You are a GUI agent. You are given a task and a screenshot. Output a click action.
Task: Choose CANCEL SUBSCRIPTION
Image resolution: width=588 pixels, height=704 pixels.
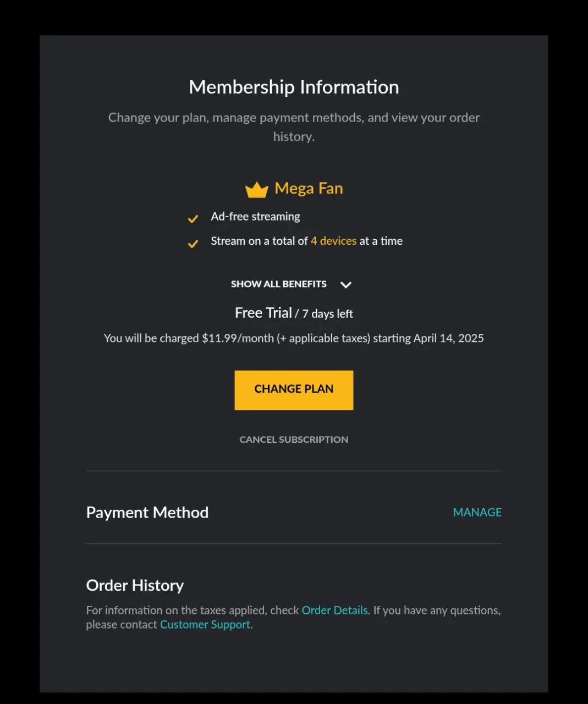(x=294, y=439)
